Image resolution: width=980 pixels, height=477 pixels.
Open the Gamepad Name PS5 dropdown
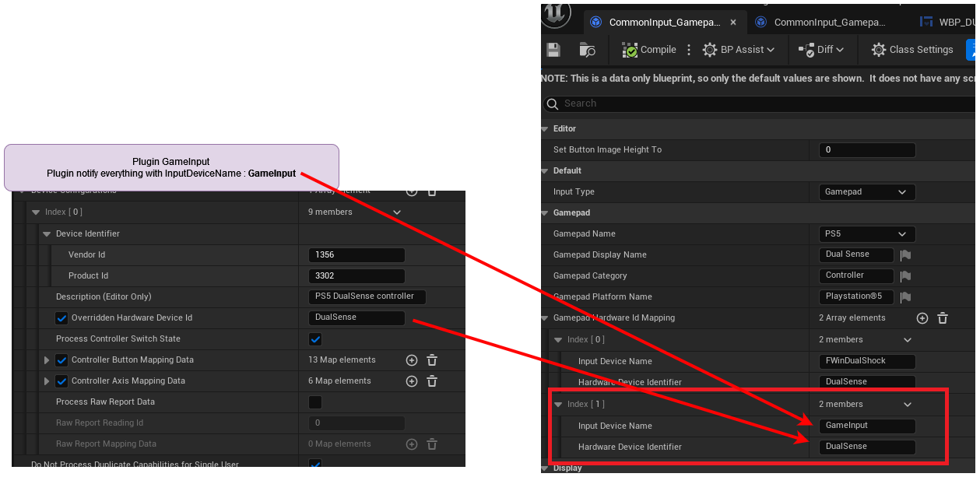click(x=867, y=234)
